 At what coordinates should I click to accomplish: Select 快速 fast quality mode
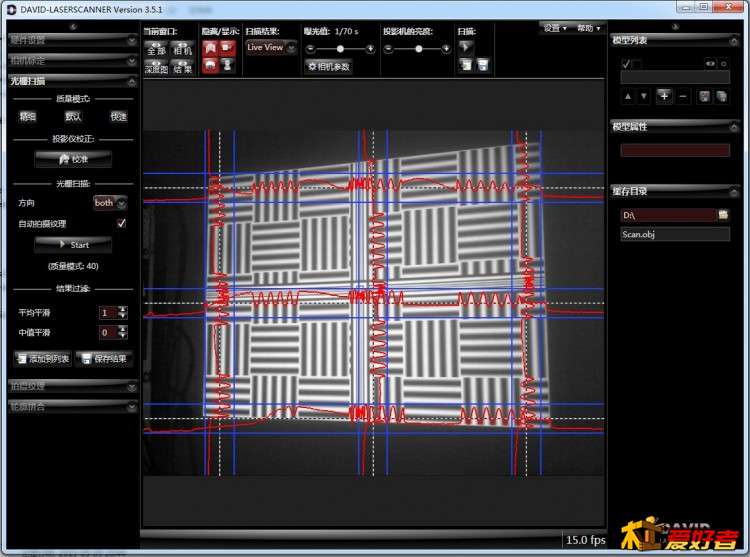[x=119, y=116]
